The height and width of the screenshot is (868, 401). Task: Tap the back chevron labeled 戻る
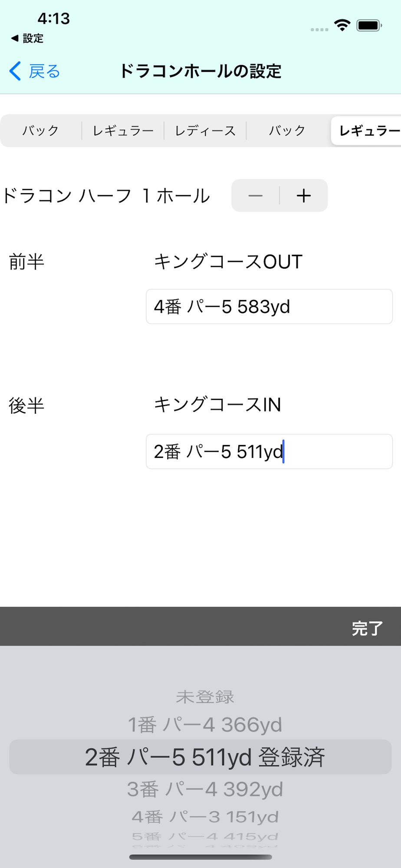(35, 71)
